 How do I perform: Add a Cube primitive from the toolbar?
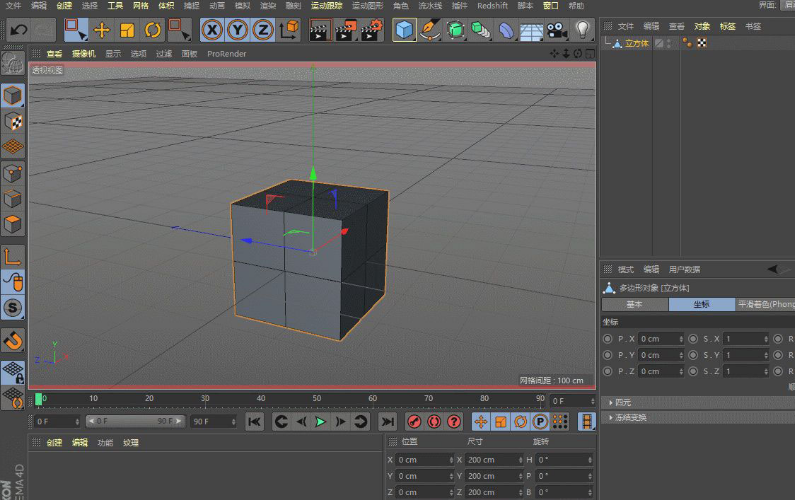click(404, 30)
